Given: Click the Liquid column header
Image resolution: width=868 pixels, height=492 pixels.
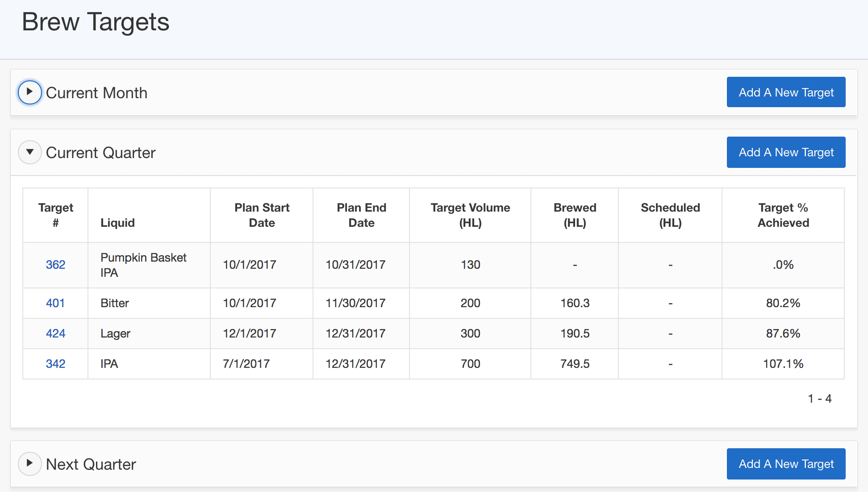Looking at the screenshot, I should point(117,223).
